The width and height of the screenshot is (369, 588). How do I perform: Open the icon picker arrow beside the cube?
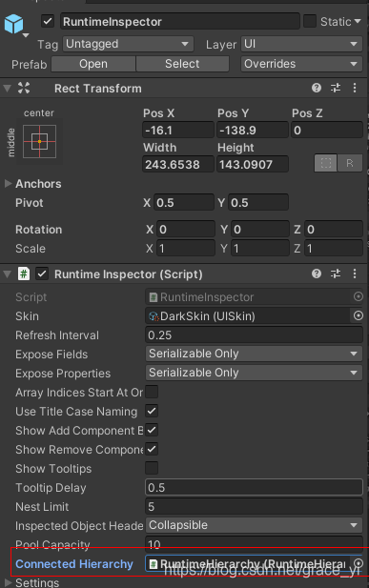tap(26, 35)
